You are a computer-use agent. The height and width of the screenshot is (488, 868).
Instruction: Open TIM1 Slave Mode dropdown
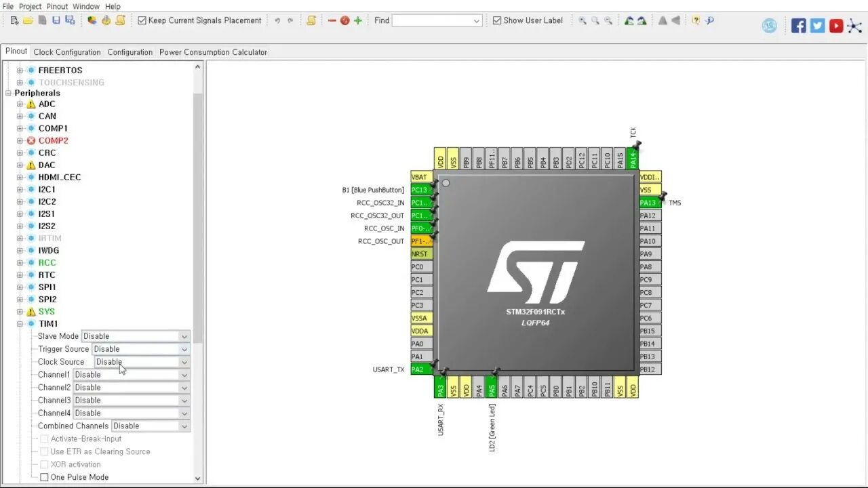click(136, 336)
